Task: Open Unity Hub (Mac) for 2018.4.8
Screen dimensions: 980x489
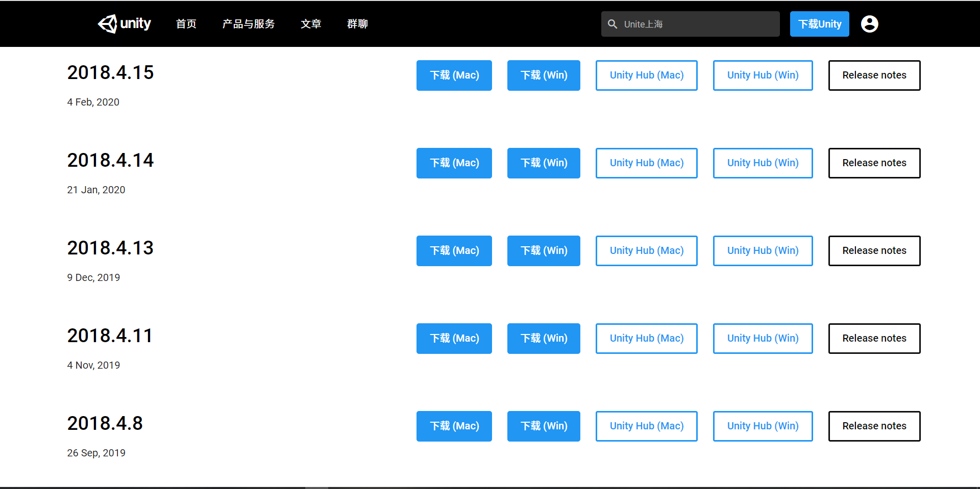Action: tap(647, 426)
